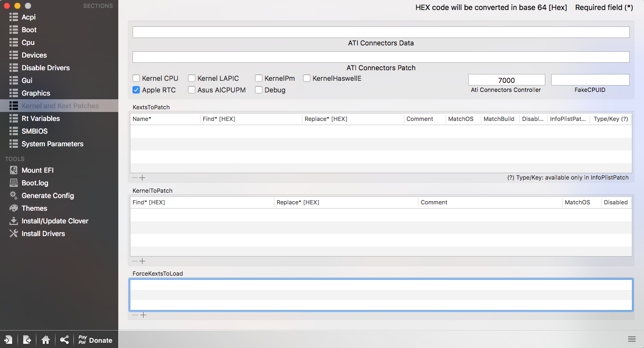Click the import configuration icon
Screen dimensions: 644x348
(8, 340)
